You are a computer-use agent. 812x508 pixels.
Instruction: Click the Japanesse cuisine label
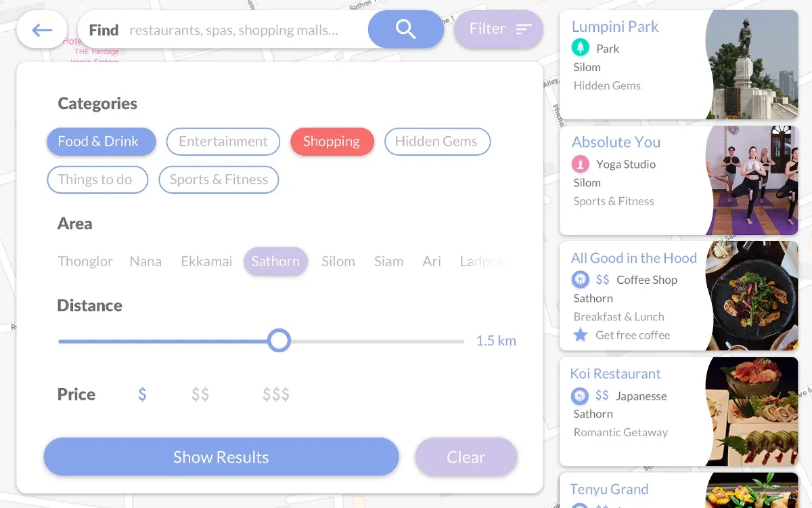click(x=641, y=396)
